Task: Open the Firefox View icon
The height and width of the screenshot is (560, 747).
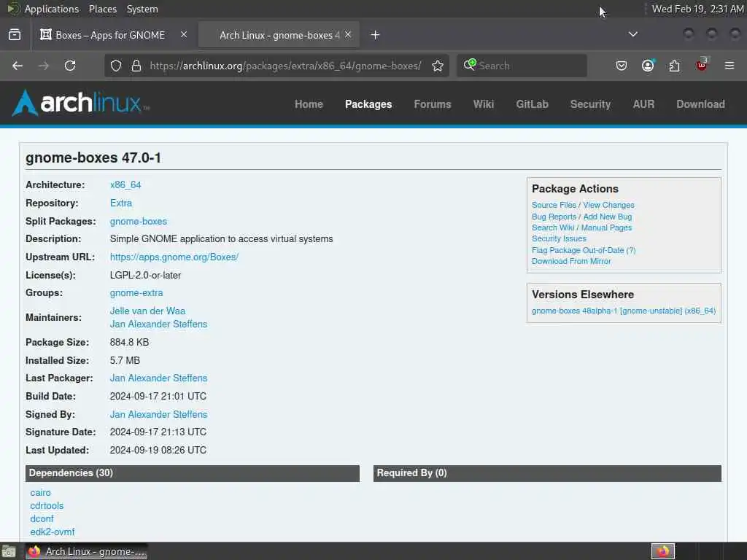Action: coord(15,35)
